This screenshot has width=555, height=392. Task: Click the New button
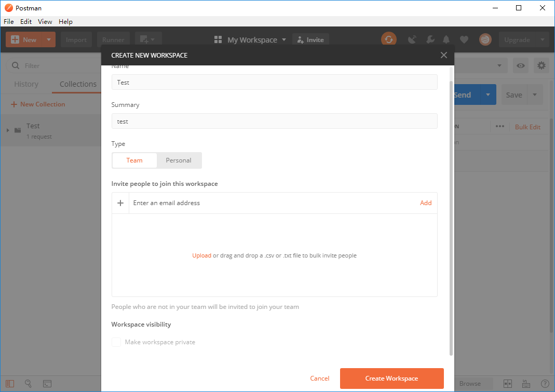[x=24, y=39]
